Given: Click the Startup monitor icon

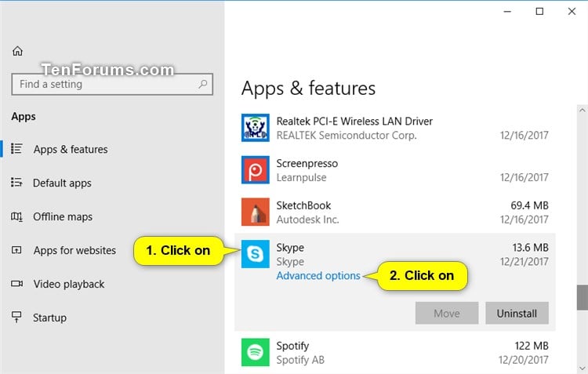Looking at the screenshot, I should (16, 317).
